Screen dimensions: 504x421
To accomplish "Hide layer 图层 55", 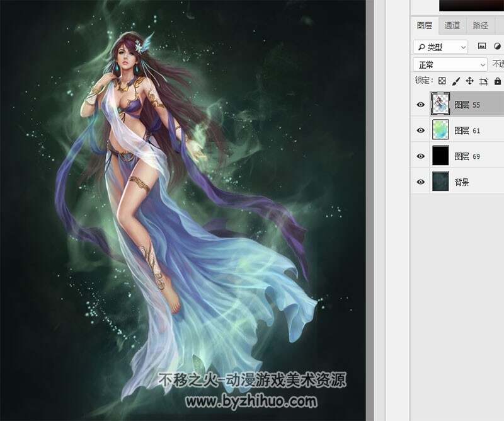I will [x=420, y=105].
